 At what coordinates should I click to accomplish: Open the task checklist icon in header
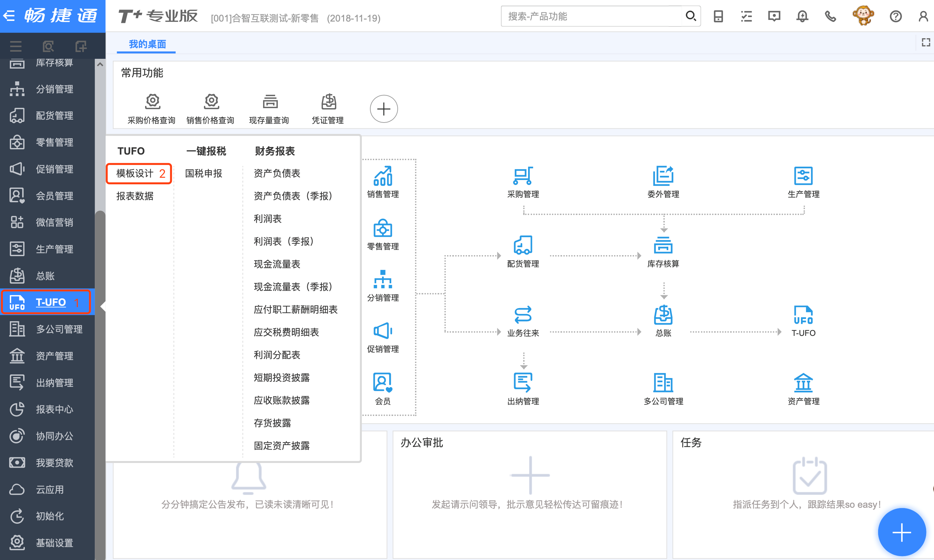click(x=746, y=16)
